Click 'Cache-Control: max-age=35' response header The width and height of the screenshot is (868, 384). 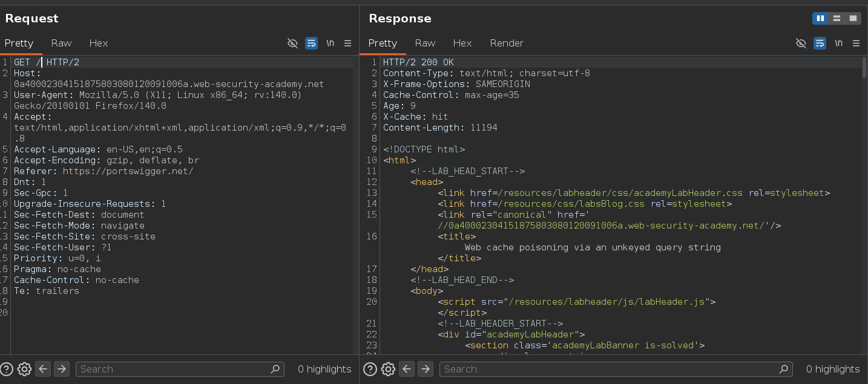click(x=451, y=95)
